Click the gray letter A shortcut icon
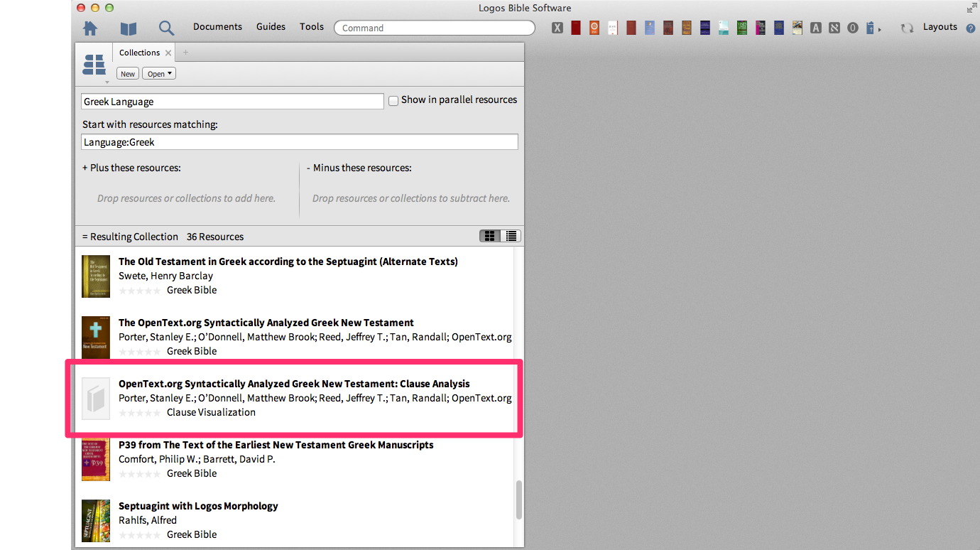 (816, 28)
